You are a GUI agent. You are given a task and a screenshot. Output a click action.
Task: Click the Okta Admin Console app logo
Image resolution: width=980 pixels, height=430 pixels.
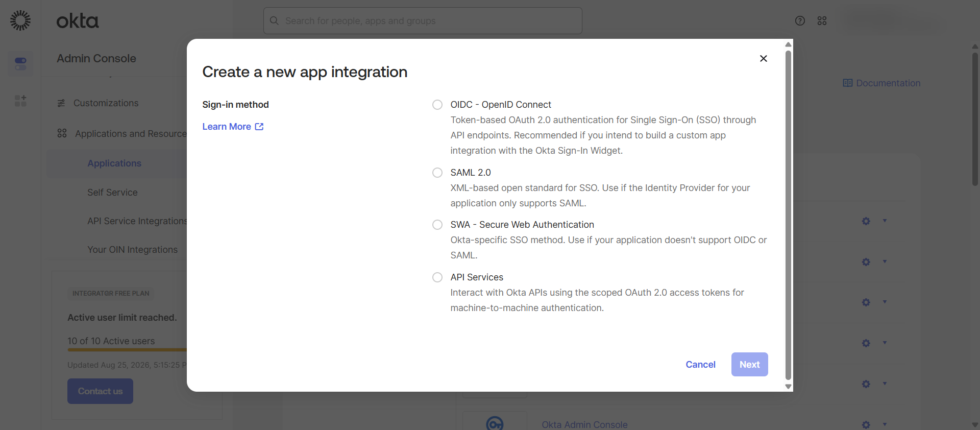(x=495, y=423)
